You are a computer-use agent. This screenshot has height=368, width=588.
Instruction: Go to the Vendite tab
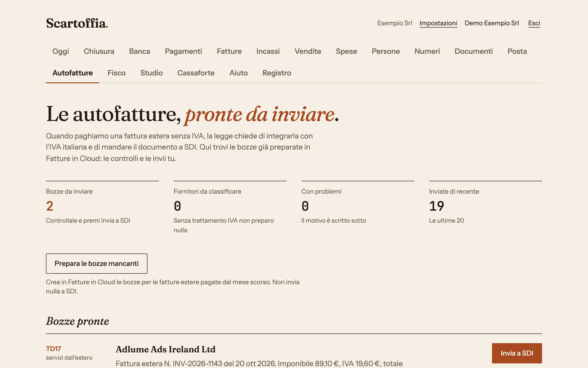point(308,51)
